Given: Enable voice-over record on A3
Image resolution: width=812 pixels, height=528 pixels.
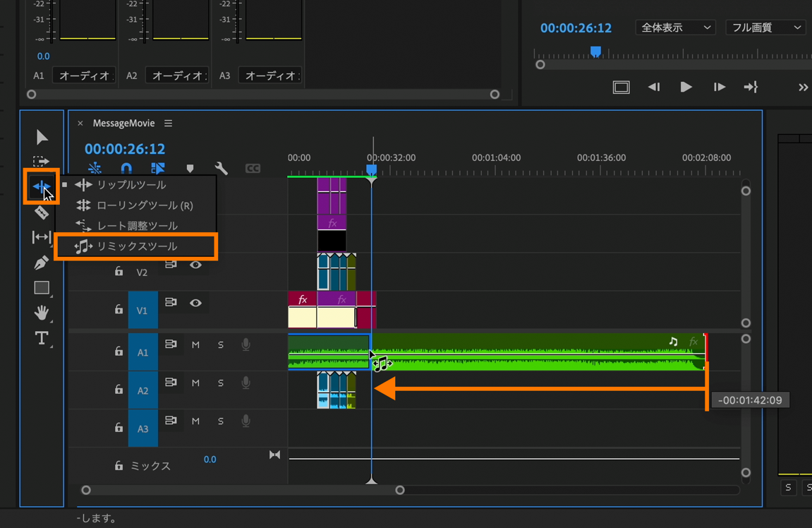Looking at the screenshot, I should pos(246,421).
